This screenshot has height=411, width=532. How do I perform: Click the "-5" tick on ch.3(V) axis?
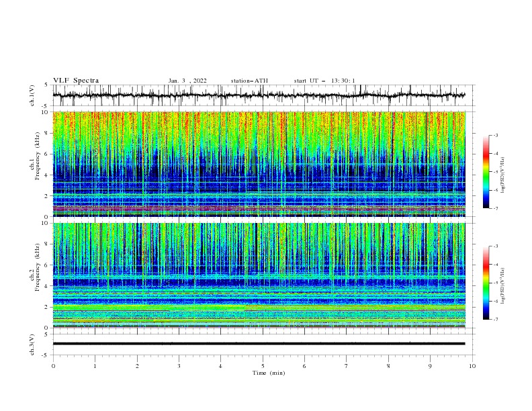(45, 355)
